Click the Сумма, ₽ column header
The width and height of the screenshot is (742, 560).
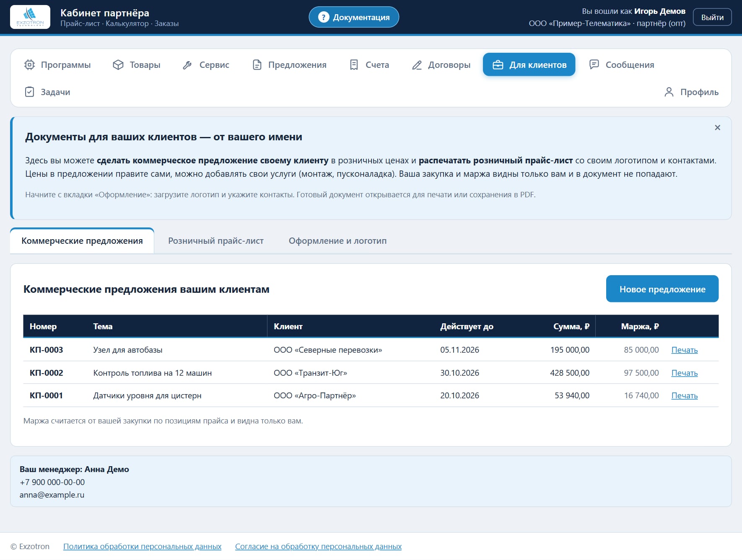click(571, 326)
